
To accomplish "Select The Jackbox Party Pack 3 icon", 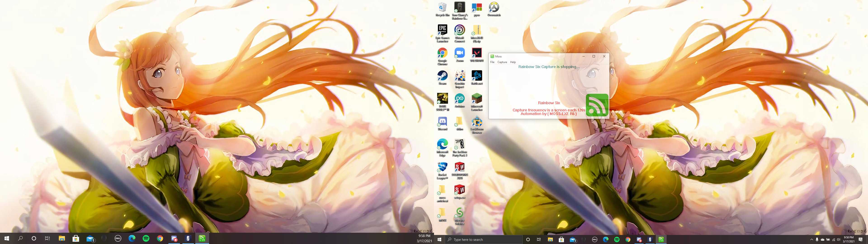I will (x=460, y=148).
